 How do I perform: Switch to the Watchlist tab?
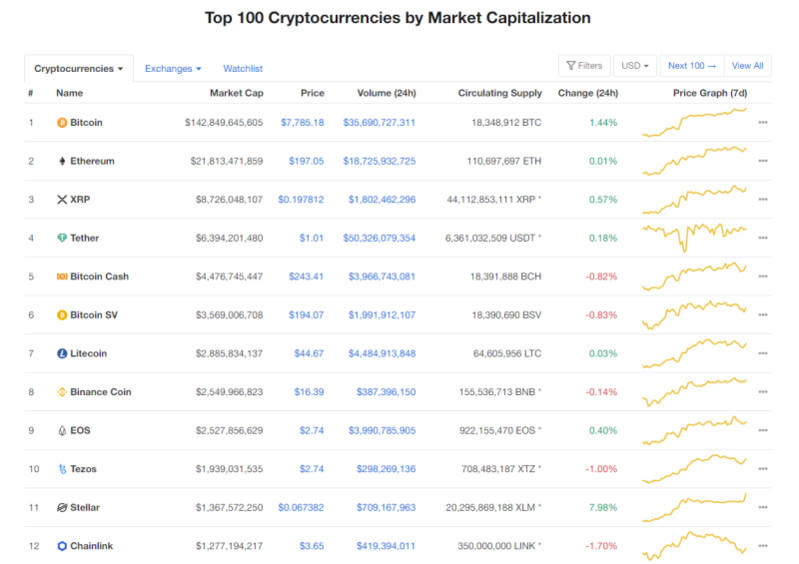point(243,69)
